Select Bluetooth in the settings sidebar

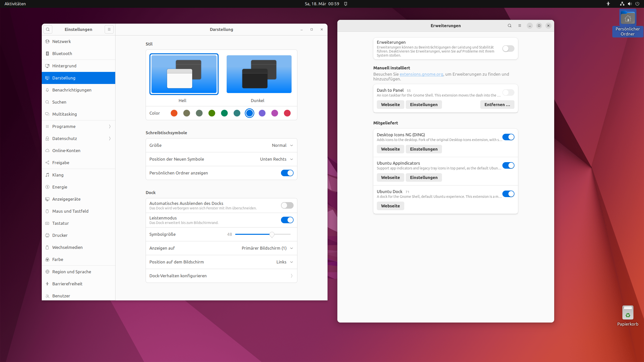62,54
